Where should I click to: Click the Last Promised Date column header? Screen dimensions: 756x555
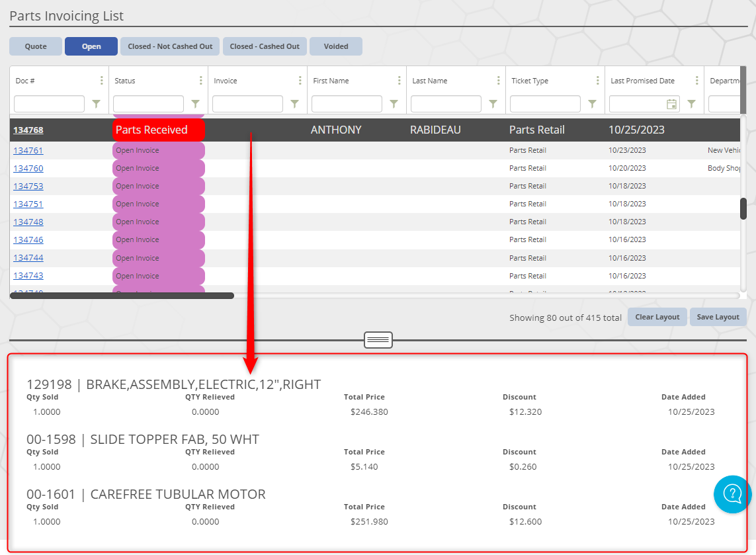[643, 81]
